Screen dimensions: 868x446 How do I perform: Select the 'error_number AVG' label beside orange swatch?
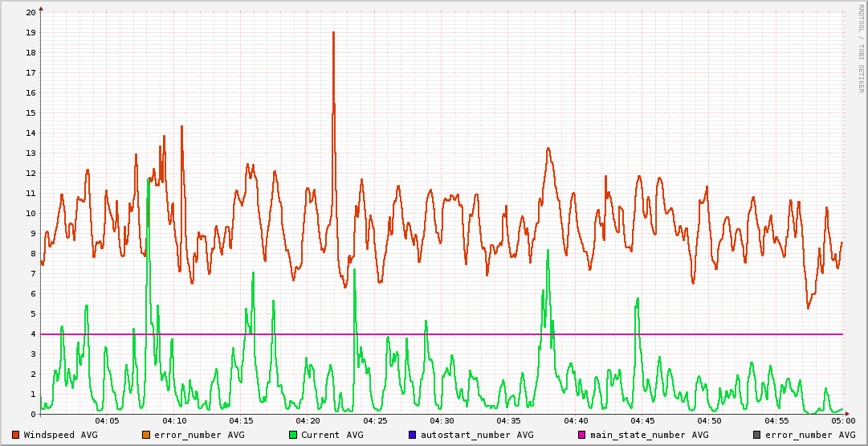tap(199, 436)
